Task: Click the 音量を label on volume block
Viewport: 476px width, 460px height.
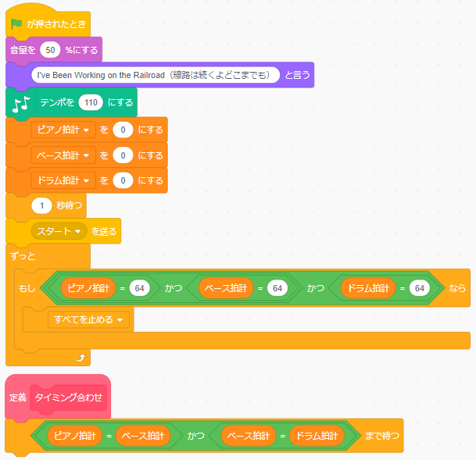Action: click(x=23, y=50)
